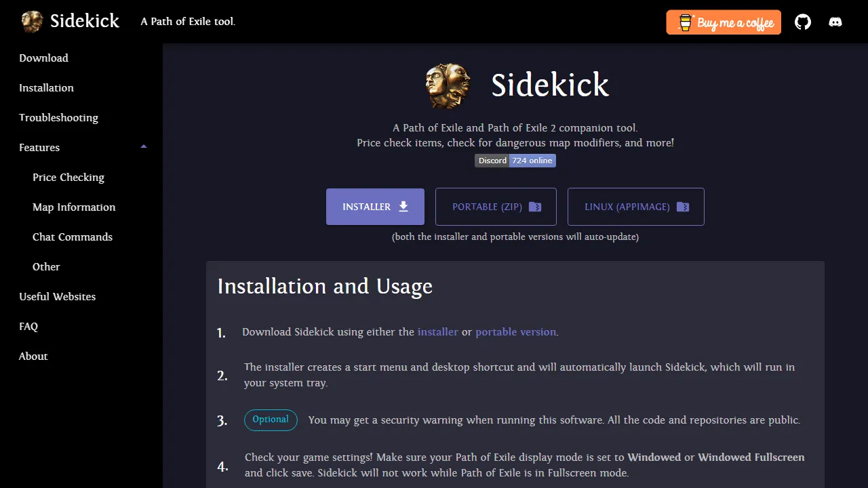Open the GitHub repository icon

[803, 22]
